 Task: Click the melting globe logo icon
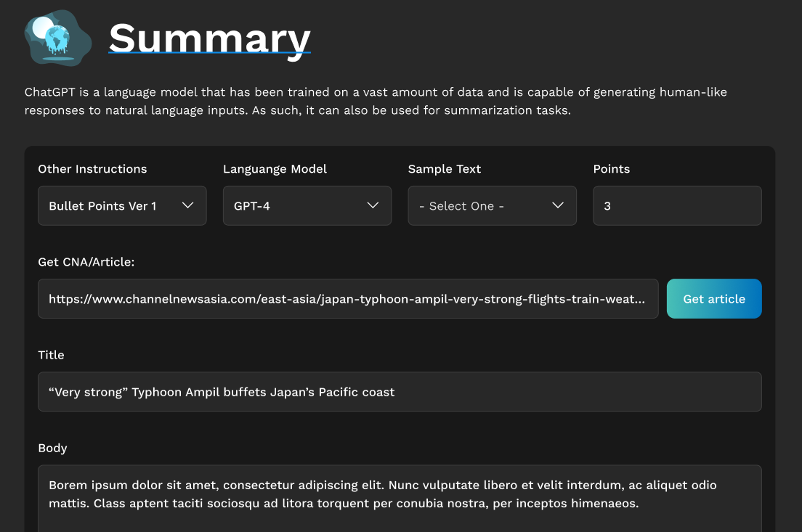click(57, 37)
